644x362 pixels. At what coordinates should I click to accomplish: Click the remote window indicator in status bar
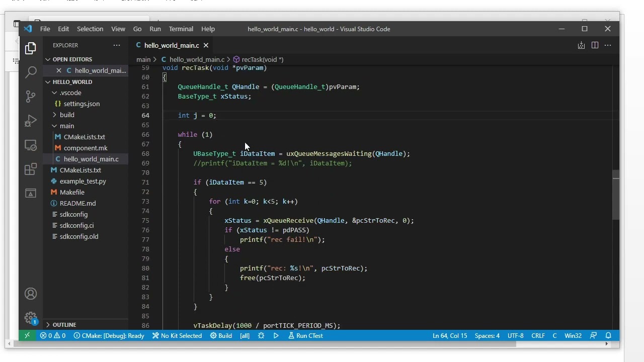pos(27,335)
